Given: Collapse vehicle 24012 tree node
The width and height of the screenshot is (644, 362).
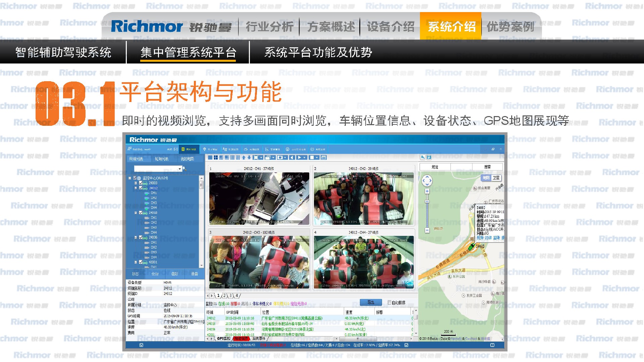Looking at the screenshot, I should pos(136,188).
